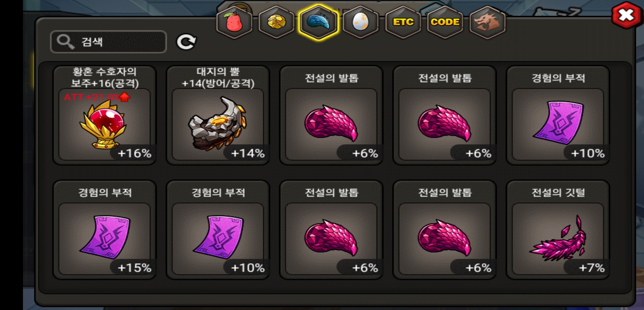Open the red fruit category tab
This screenshot has width=644, height=310.
pos(234,22)
